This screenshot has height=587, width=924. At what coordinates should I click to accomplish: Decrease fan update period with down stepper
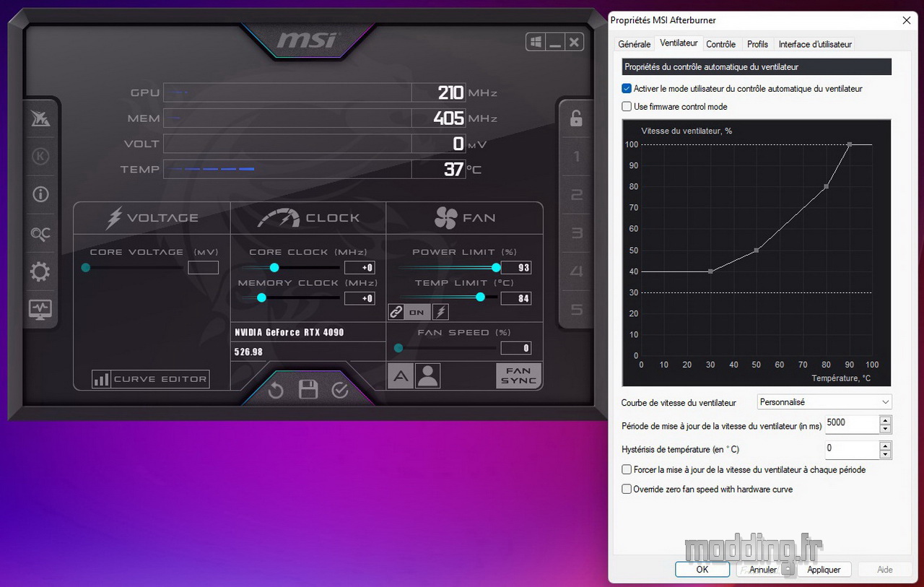[886, 429]
